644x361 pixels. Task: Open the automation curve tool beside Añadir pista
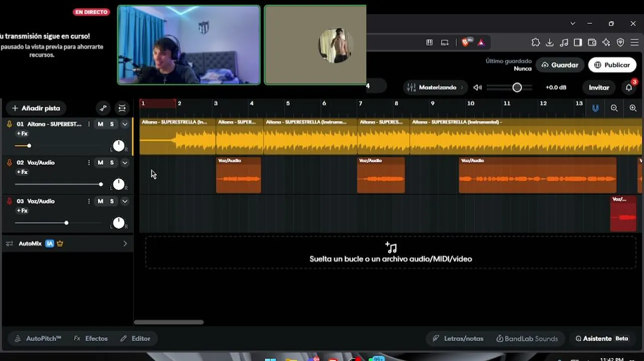coord(103,108)
